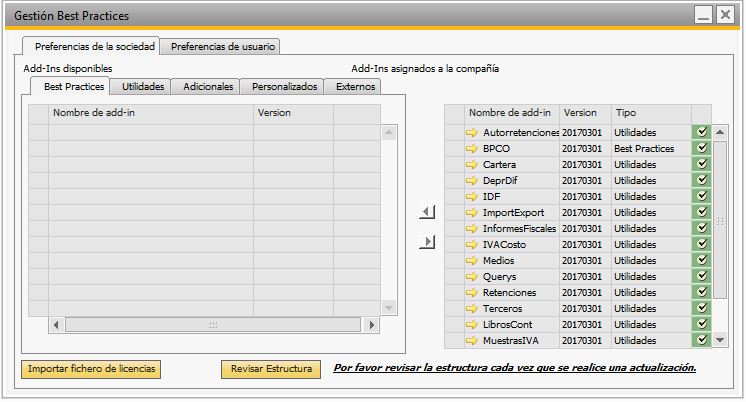746x402 pixels.
Task: Click the yellow arrow next to Retenciones
Action: click(x=472, y=292)
